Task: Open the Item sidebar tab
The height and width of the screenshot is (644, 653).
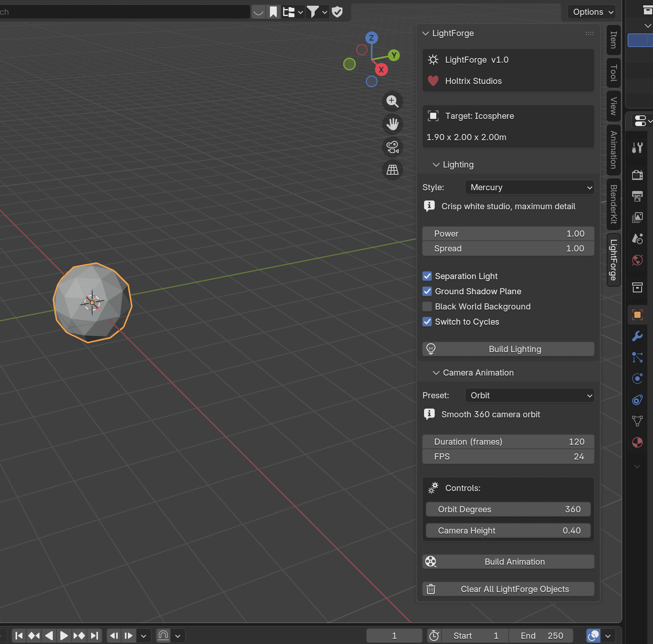Action: click(x=614, y=40)
